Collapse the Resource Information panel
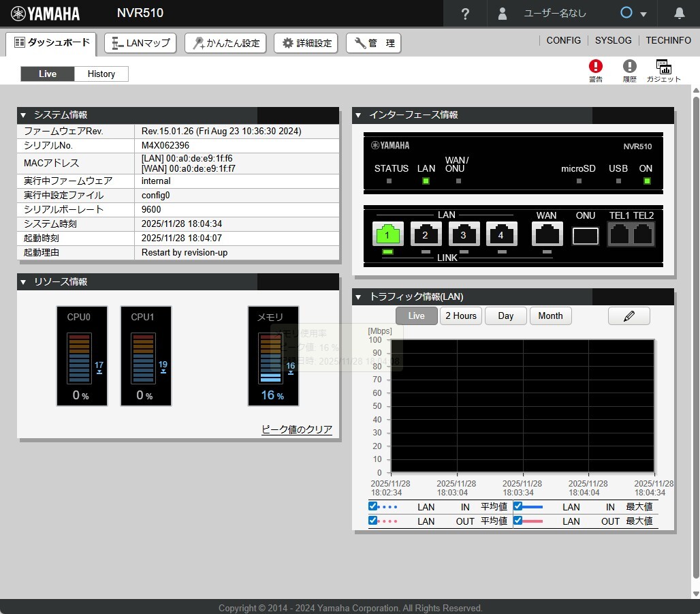Viewport: 700px width, 614px height. pos(23,282)
